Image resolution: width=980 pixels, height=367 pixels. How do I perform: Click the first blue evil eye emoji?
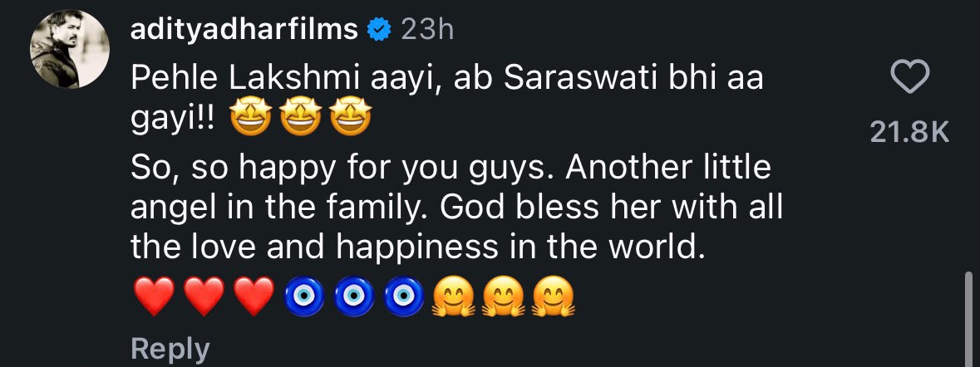pos(304,296)
